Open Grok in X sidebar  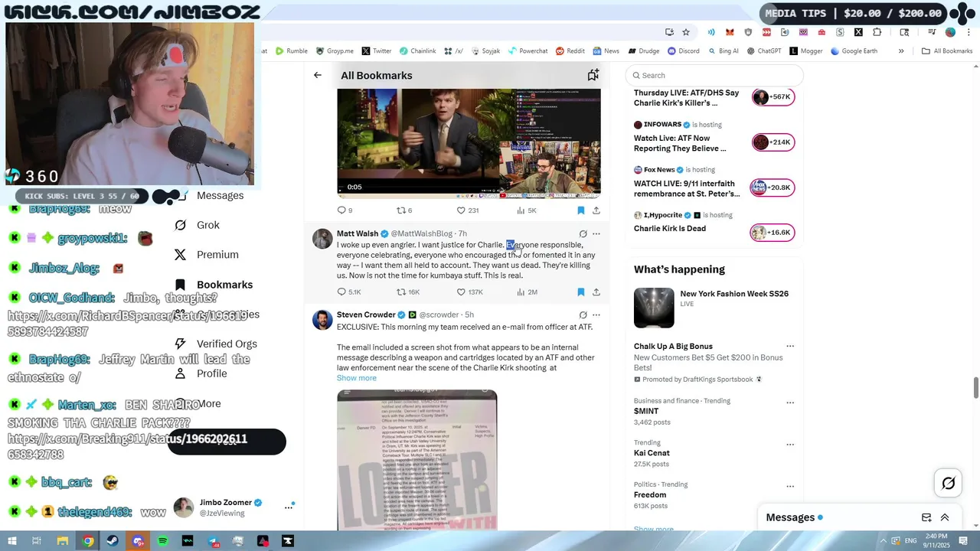198,225
